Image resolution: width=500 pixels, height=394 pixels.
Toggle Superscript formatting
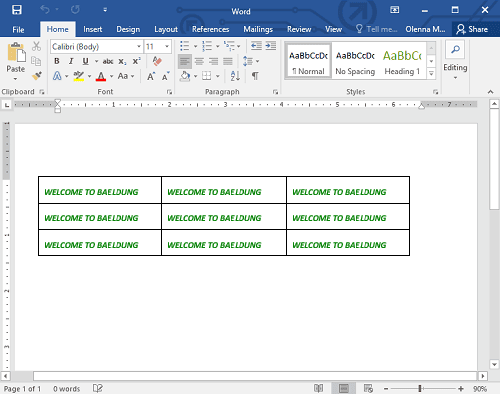pyautogui.click(x=137, y=61)
